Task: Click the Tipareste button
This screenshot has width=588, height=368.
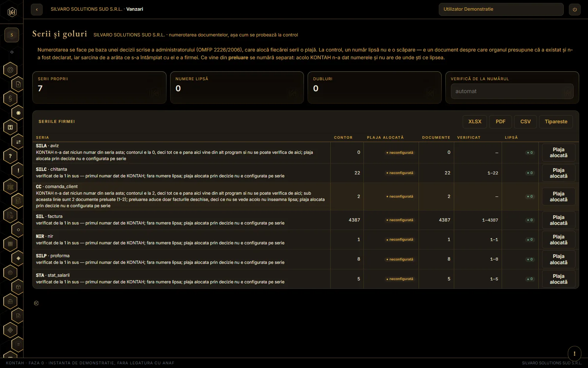Action: click(556, 122)
